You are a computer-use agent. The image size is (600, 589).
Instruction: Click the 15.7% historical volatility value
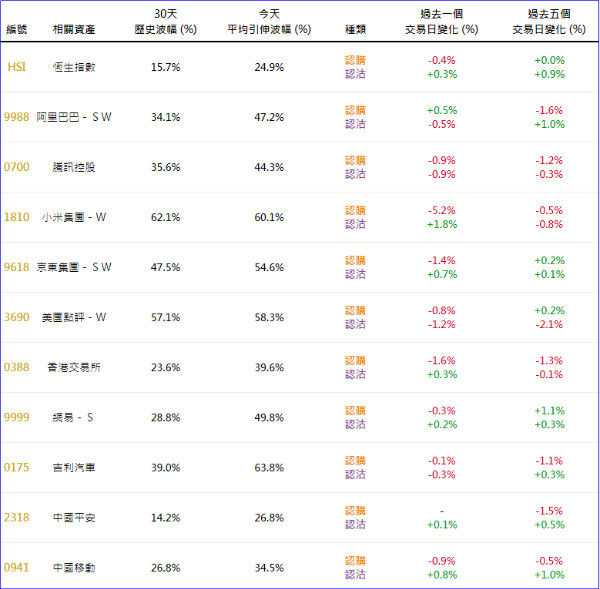pyautogui.click(x=165, y=67)
